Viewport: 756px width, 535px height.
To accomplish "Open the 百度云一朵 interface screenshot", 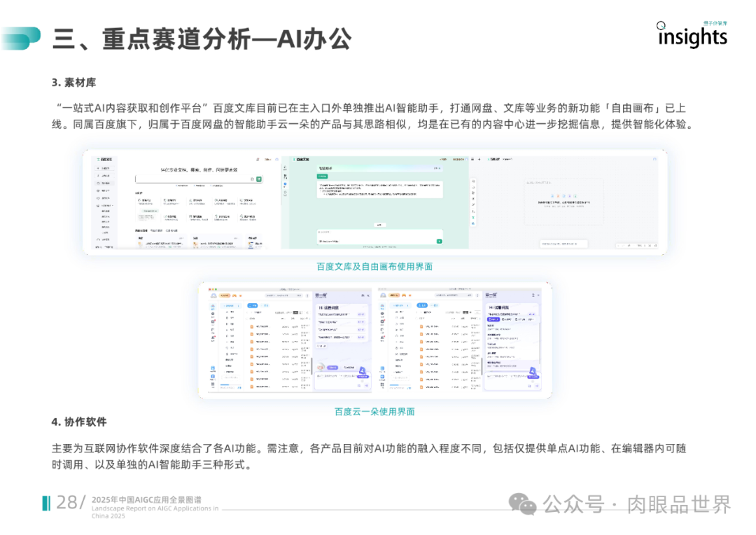I will point(375,340).
